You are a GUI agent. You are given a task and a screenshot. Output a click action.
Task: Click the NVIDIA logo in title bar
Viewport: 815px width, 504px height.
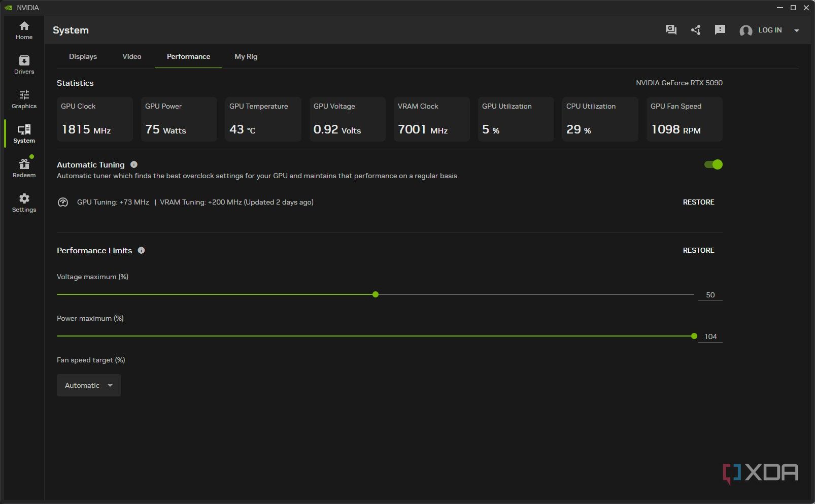pyautogui.click(x=8, y=8)
